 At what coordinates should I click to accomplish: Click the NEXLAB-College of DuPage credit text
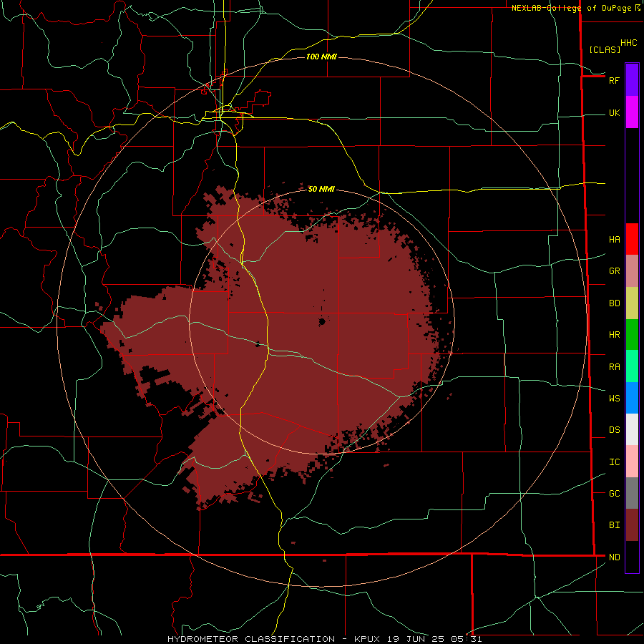point(571,8)
